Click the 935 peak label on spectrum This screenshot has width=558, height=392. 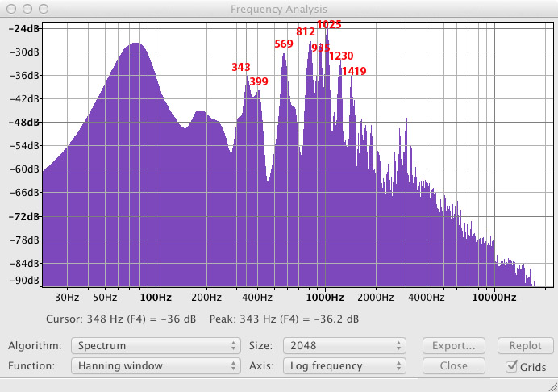321,48
